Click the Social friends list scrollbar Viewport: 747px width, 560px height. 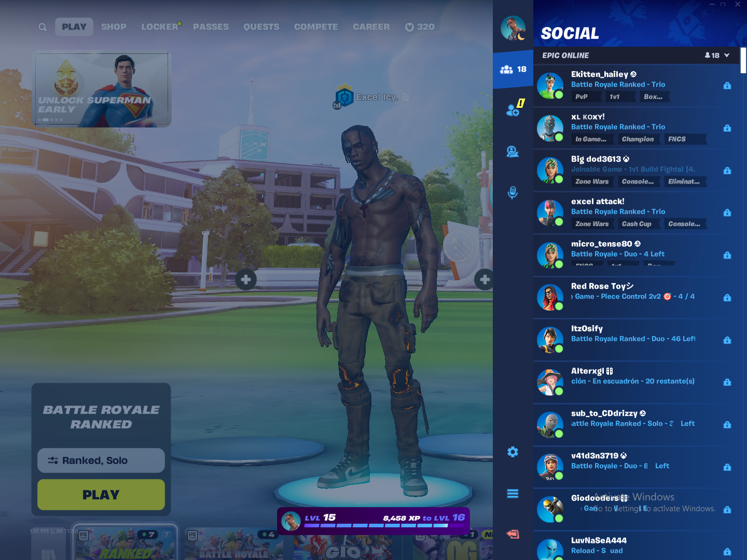point(743,60)
